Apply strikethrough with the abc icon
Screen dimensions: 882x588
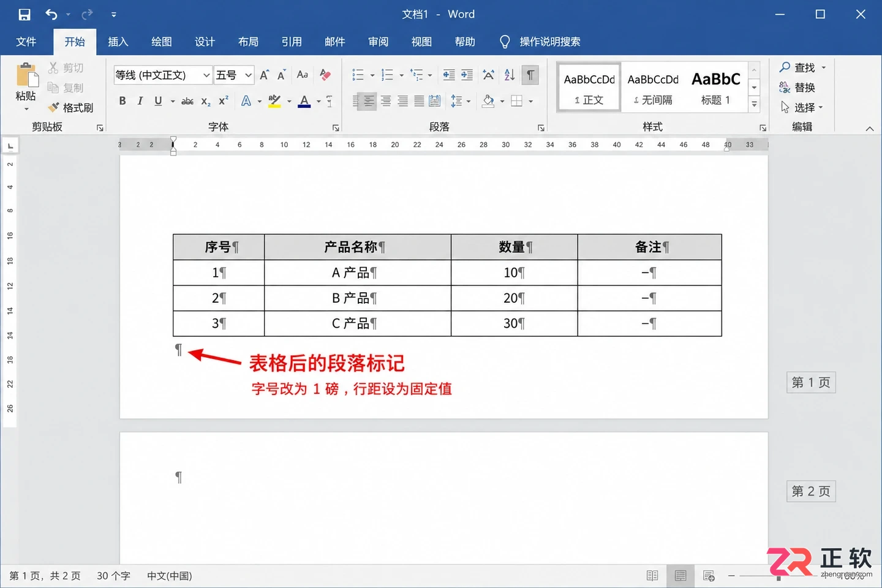(x=187, y=101)
